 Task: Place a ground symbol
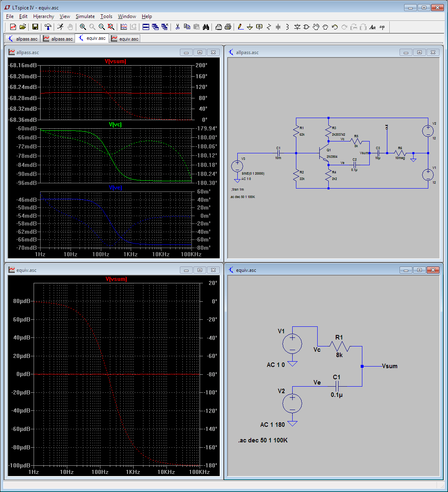(x=250, y=27)
